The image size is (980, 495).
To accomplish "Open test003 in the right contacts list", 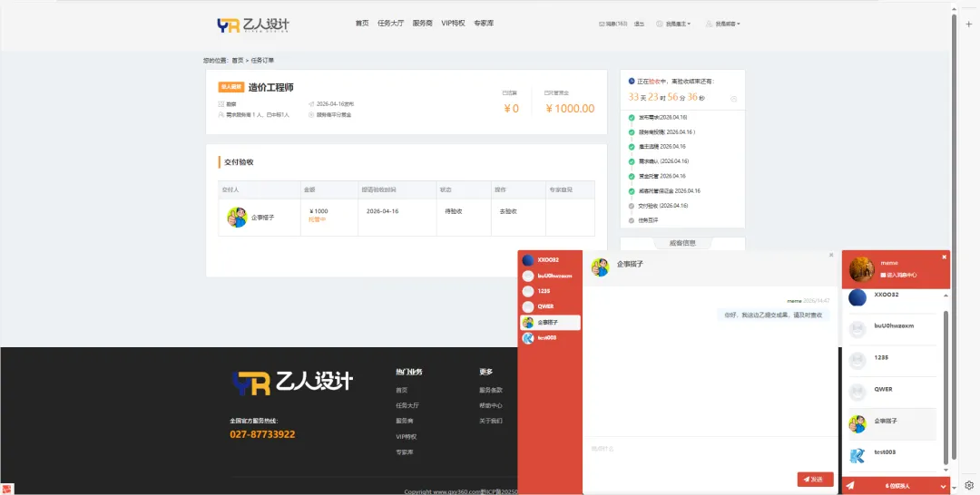I will click(x=892, y=455).
